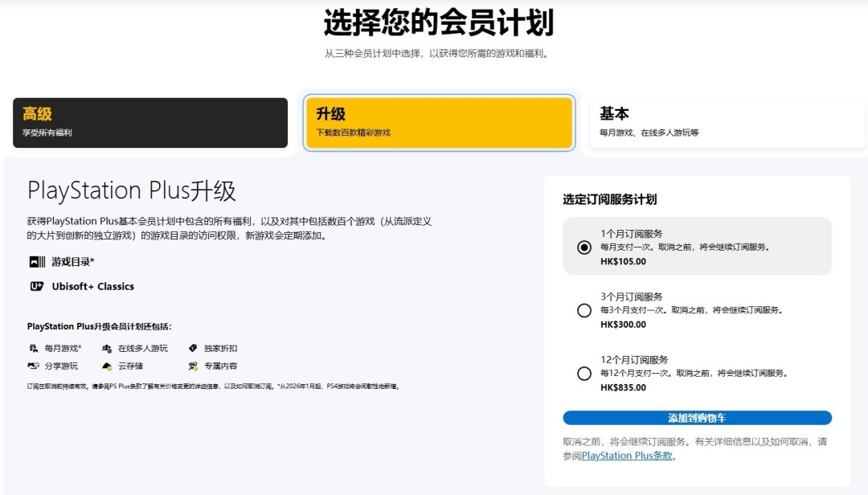Select the 高级 membership plan tab
Image resolution: width=868 pixels, height=495 pixels.
pos(150,122)
